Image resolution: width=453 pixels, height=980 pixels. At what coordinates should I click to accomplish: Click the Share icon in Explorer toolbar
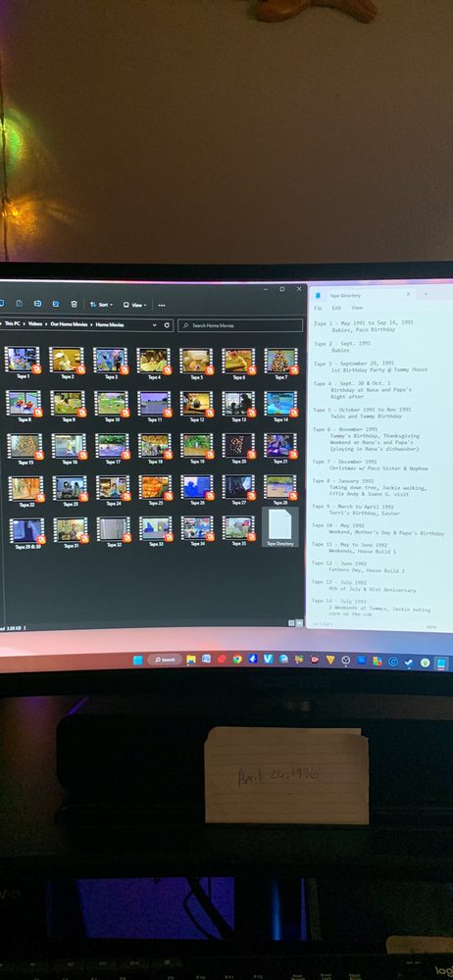click(56, 304)
